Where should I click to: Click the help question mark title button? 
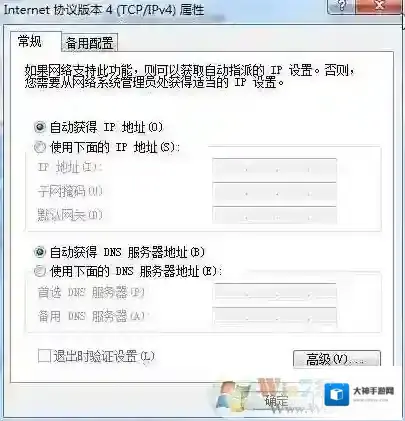tap(342, 6)
